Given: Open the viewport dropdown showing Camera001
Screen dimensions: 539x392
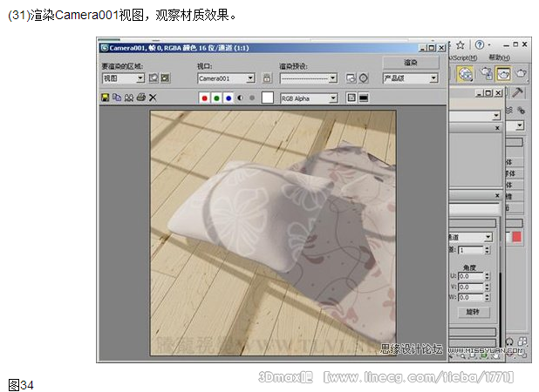Looking at the screenshot, I should [x=226, y=78].
